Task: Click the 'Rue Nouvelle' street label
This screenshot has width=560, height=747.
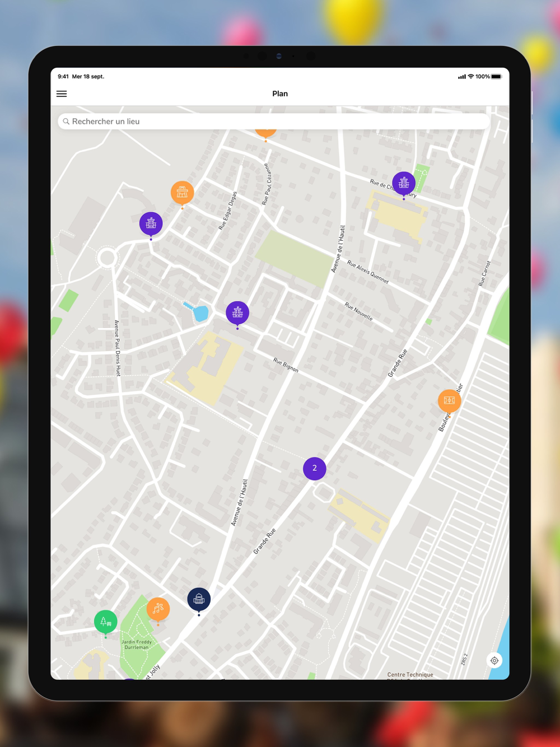Action: [358, 311]
